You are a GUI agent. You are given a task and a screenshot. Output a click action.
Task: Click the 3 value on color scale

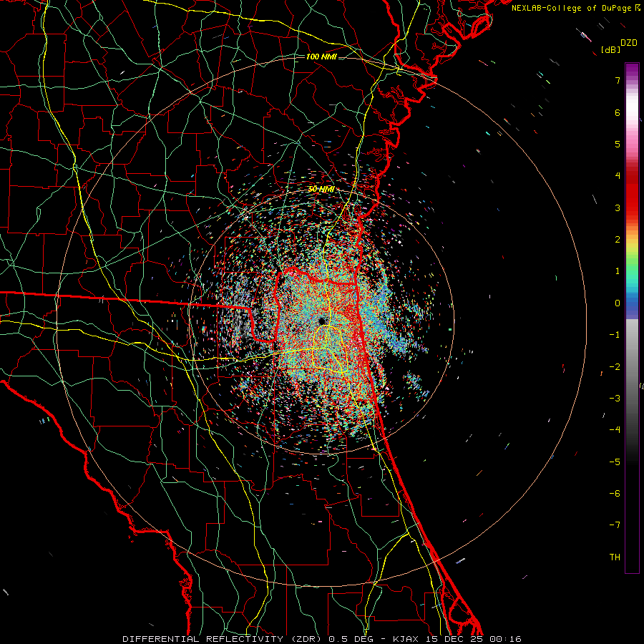pos(618,208)
